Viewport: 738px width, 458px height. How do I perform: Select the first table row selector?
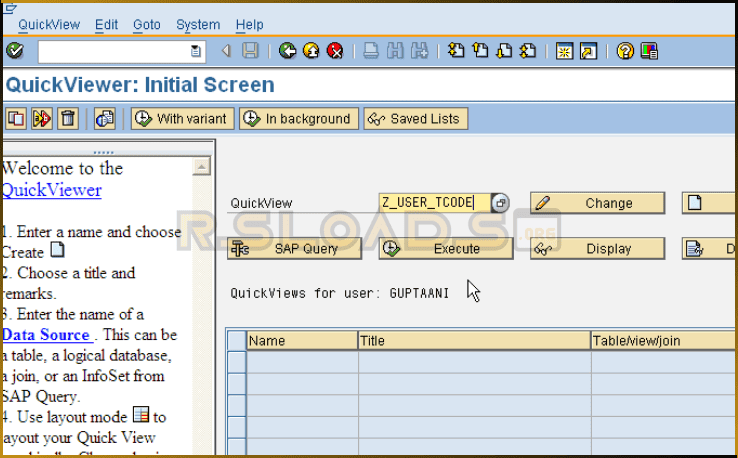point(237,362)
